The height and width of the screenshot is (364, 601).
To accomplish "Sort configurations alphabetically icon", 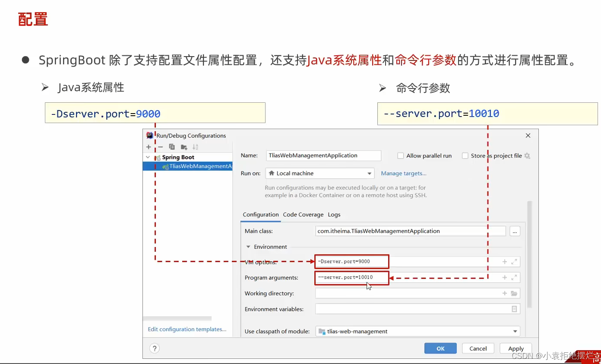I will point(196,147).
